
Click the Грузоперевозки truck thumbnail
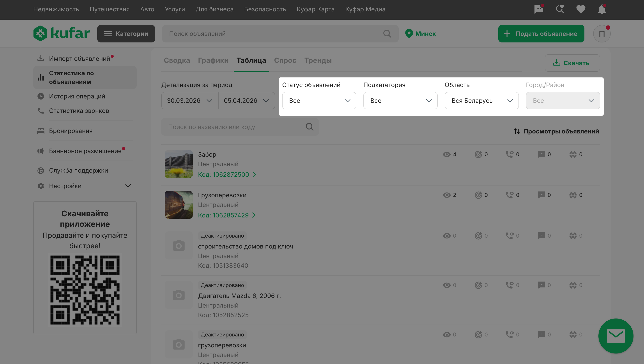click(x=179, y=205)
